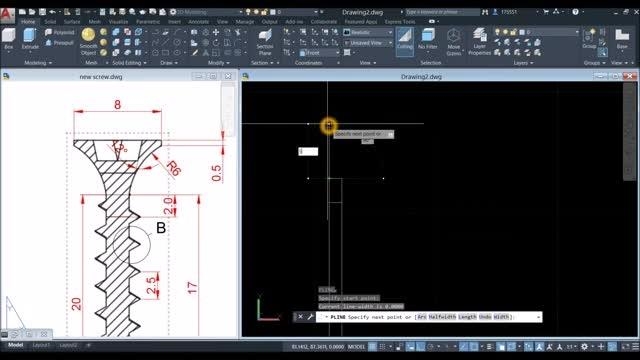Select the Move Gizmo tool
Image resolution: width=640 pixels, height=360 pixels.
453,42
